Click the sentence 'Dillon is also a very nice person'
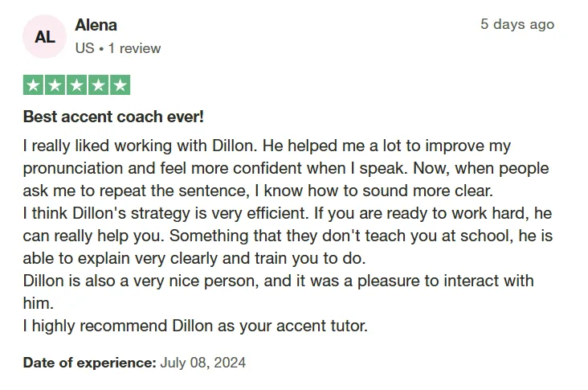This screenshot has width=588, height=390. coord(141,281)
